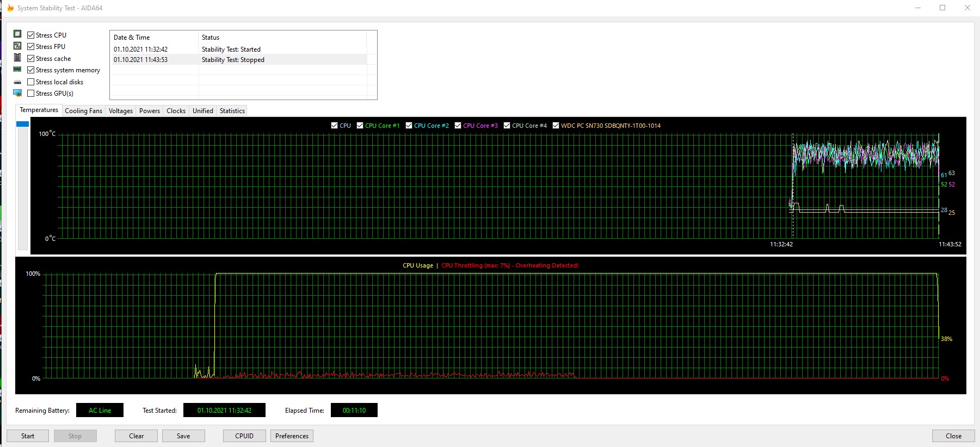Click the monitor icon beside Stress GPU(s)
This screenshot has height=447, width=980.
(x=17, y=93)
